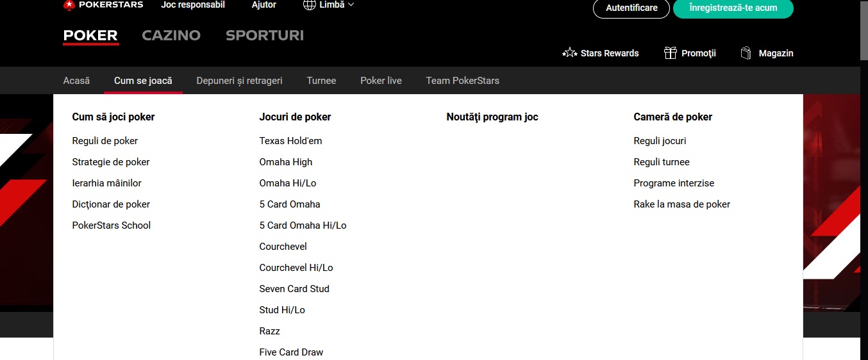Viewport: 868px width, 360px height.
Task: Click the Magazin shop bag icon
Action: tap(746, 53)
